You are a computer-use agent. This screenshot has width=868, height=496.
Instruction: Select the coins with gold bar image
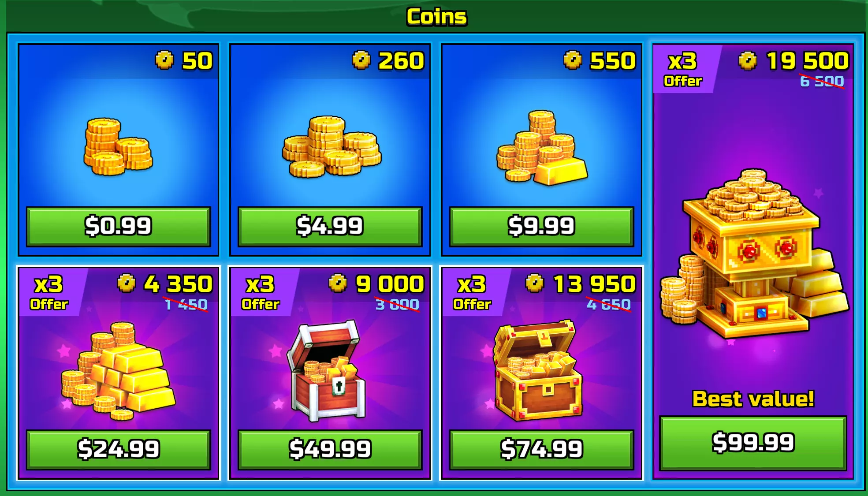pyautogui.click(x=542, y=147)
